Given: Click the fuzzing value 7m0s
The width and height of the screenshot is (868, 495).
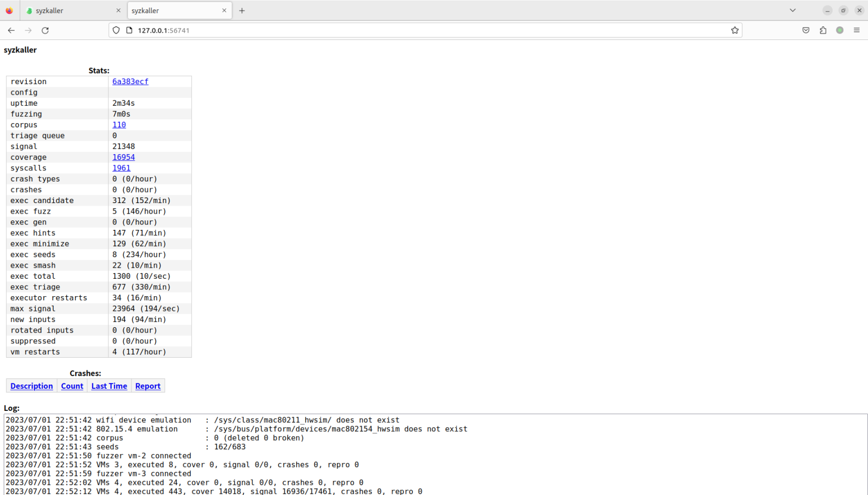Looking at the screenshot, I should pos(122,114).
